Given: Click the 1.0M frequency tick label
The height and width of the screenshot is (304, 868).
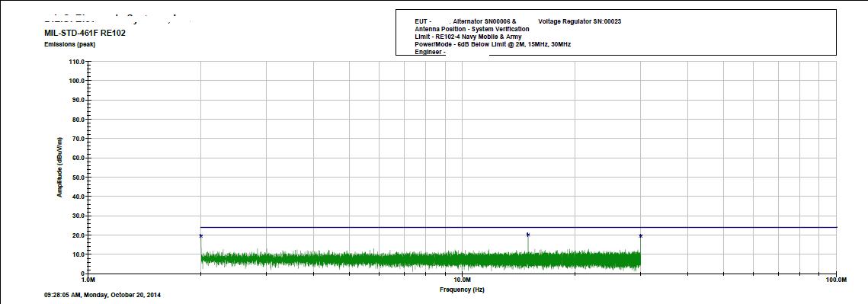Looking at the screenshot, I should [x=88, y=280].
